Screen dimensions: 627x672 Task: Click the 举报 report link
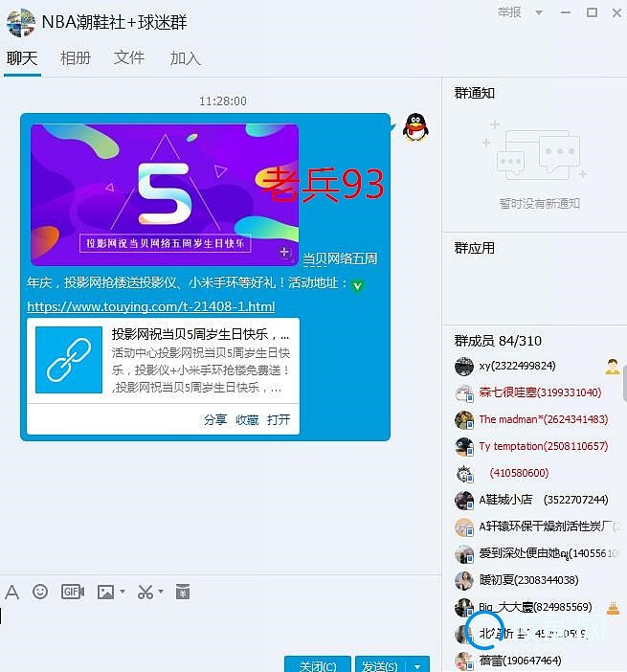click(x=509, y=12)
